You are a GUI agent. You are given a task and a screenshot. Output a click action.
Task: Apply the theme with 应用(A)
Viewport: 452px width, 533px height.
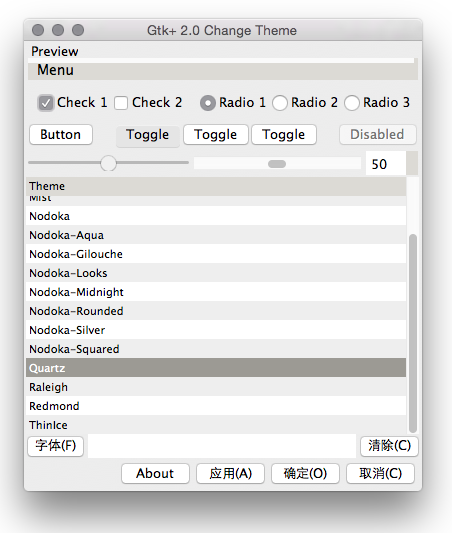tap(230, 474)
